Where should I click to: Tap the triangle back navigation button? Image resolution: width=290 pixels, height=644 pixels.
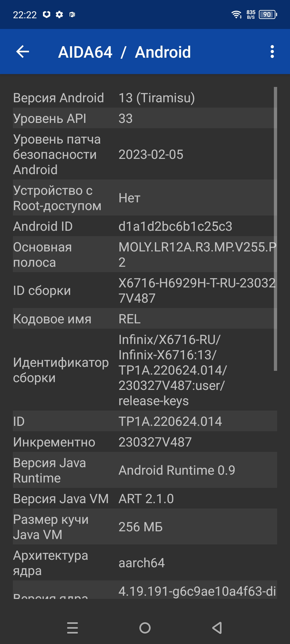click(x=217, y=628)
